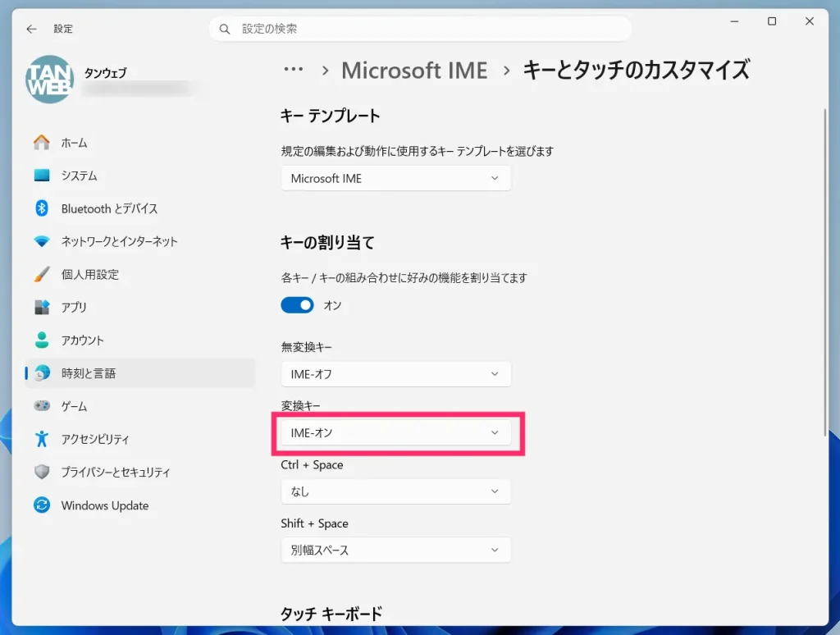Image resolution: width=840 pixels, height=635 pixels.
Task: Click the アクセシビリティ figure icon
Action: (42, 439)
